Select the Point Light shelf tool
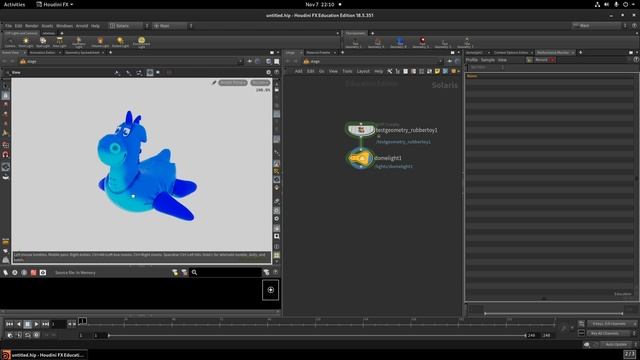 pyautogui.click(x=26, y=42)
